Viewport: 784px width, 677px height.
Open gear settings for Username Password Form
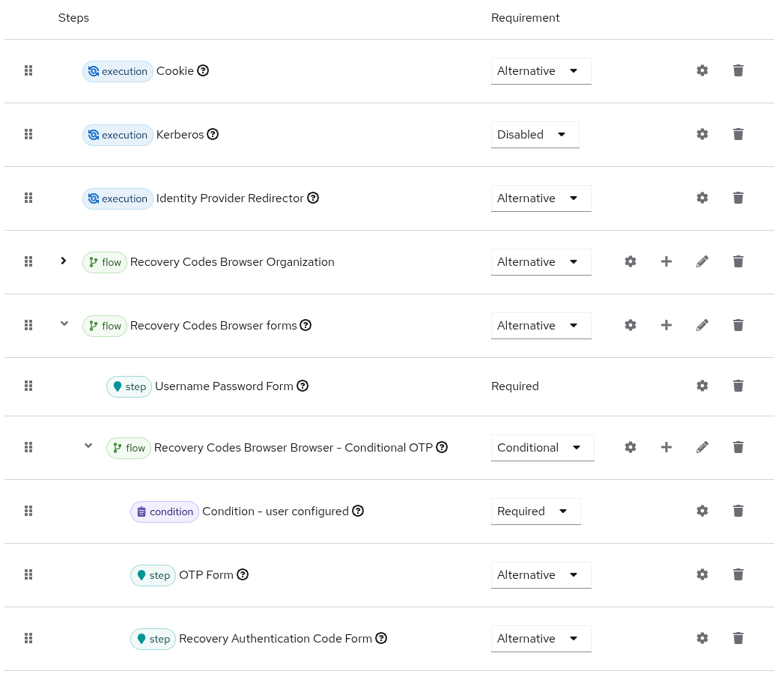702,386
